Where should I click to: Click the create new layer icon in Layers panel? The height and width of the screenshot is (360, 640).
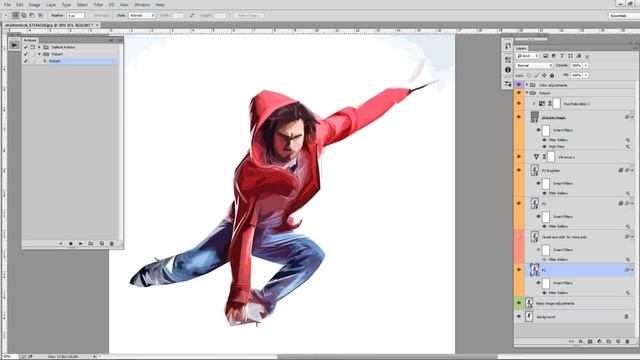[618, 341]
